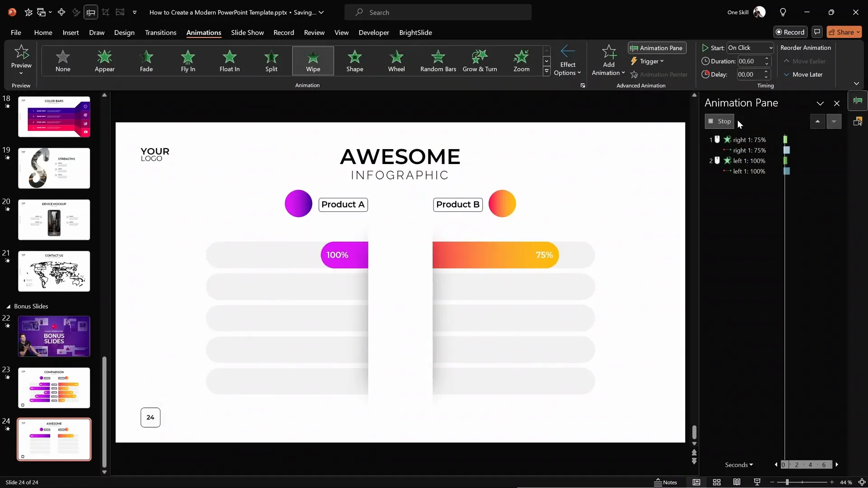Click the orange Product B circle

(x=502, y=203)
